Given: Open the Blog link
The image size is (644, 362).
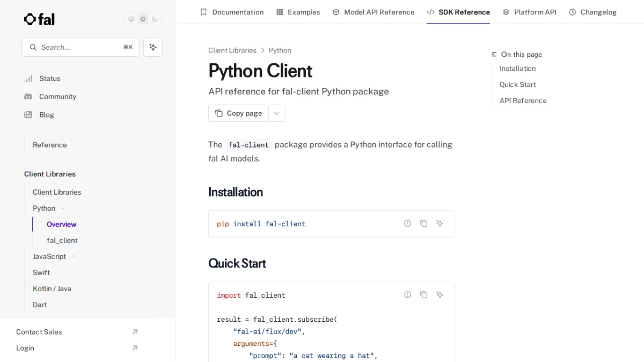Looking at the screenshot, I should 47,115.
